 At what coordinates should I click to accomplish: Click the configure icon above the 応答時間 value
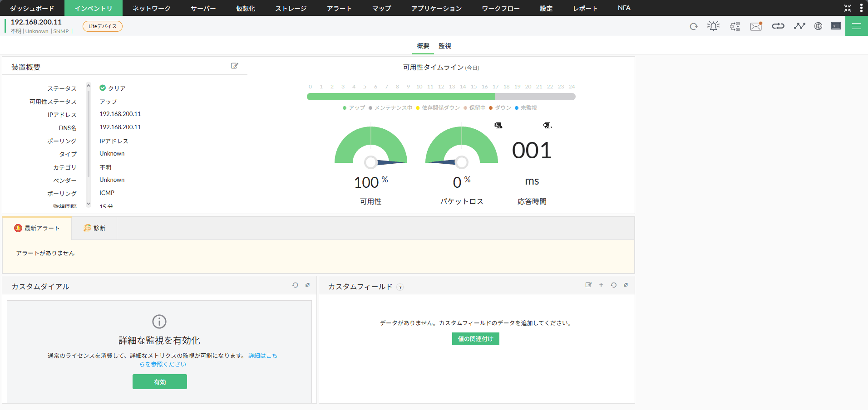pyautogui.click(x=547, y=126)
